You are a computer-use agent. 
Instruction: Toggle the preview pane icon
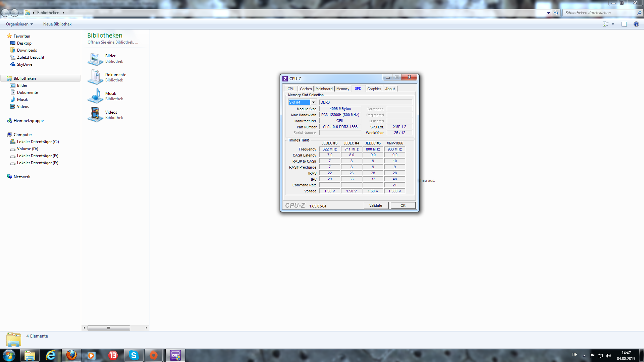pos(624,24)
